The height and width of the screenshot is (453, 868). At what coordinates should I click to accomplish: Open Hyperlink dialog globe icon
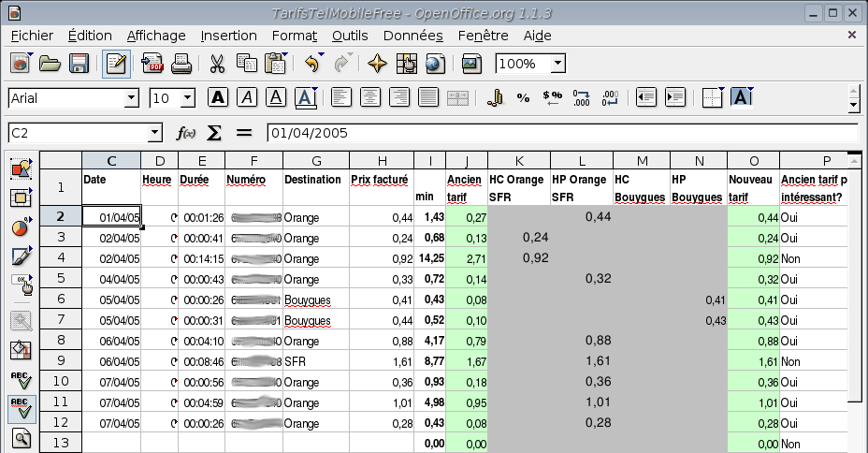pyautogui.click(x=435, y=64)
